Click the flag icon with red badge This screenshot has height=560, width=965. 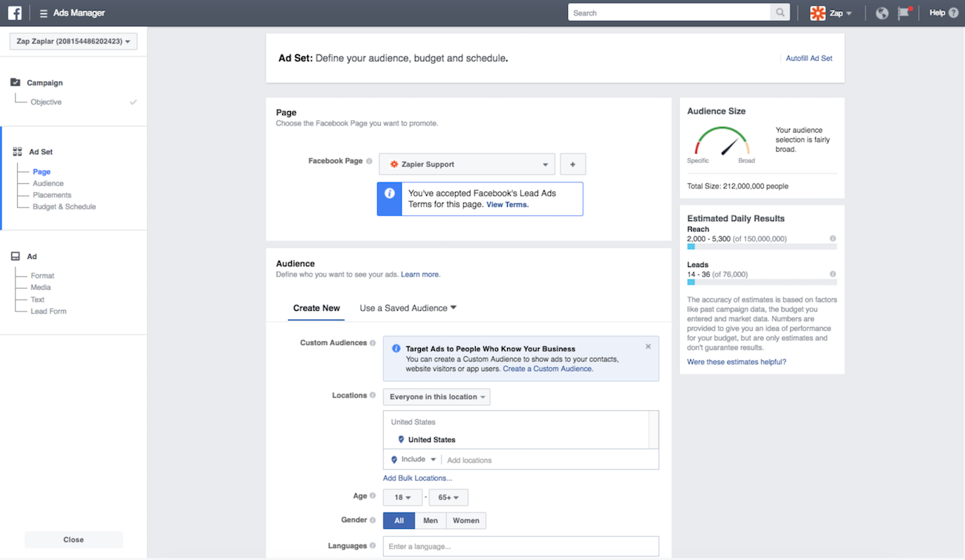pos(903,13)
